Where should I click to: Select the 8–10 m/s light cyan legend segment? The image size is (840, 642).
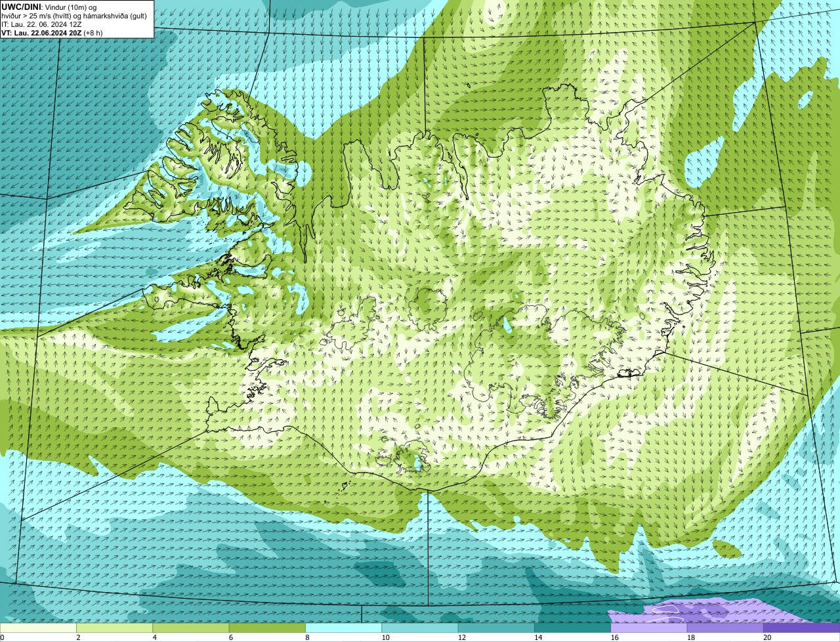343,628
